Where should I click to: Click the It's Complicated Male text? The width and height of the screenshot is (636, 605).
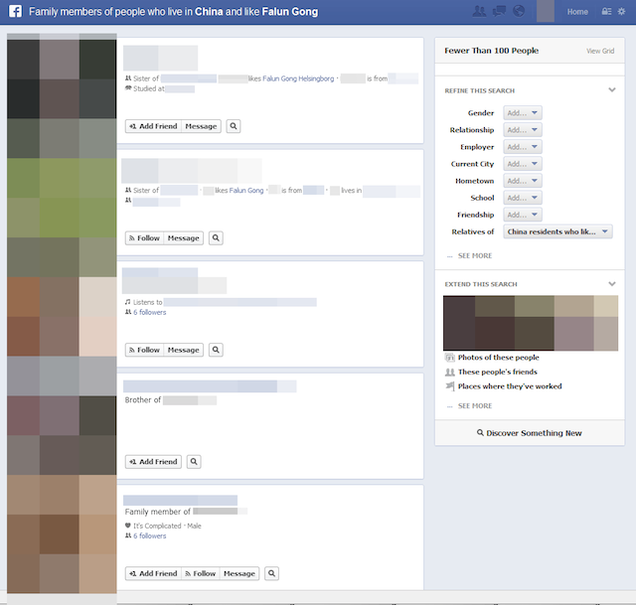click(x=167, y=526)
